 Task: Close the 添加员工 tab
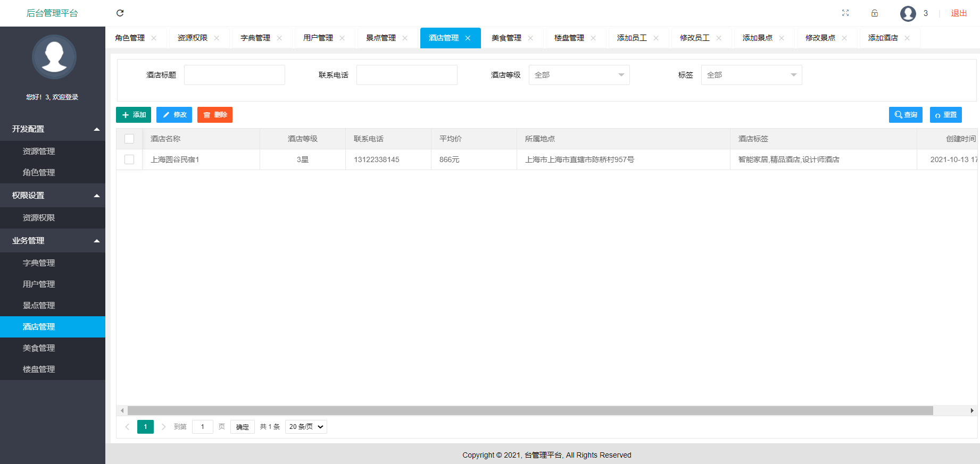click(x=656, y=38)
